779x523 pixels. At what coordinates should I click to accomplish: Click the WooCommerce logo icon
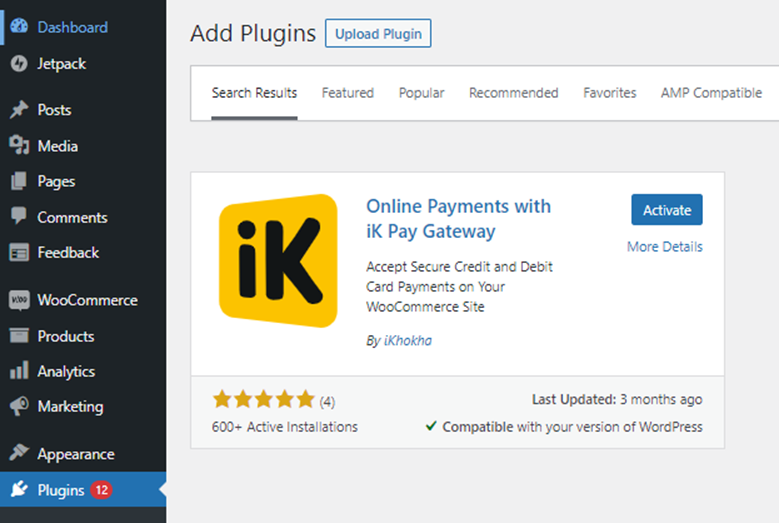click(x=19, y=300)
